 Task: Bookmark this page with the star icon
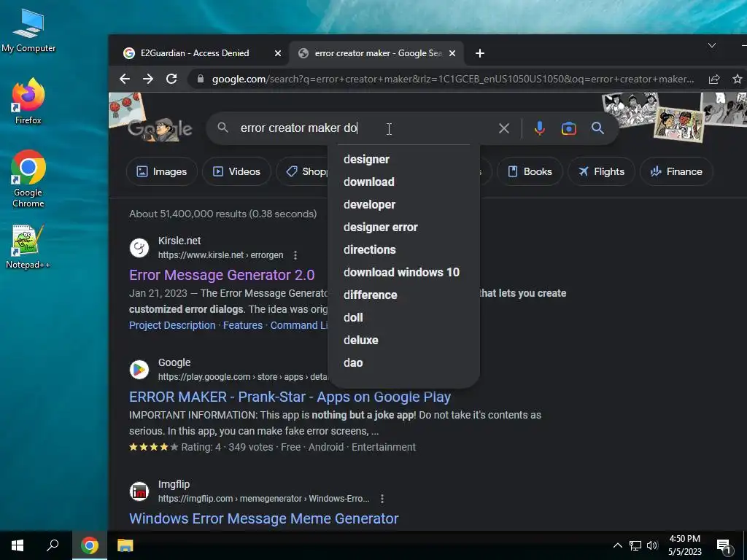point(738,79)
